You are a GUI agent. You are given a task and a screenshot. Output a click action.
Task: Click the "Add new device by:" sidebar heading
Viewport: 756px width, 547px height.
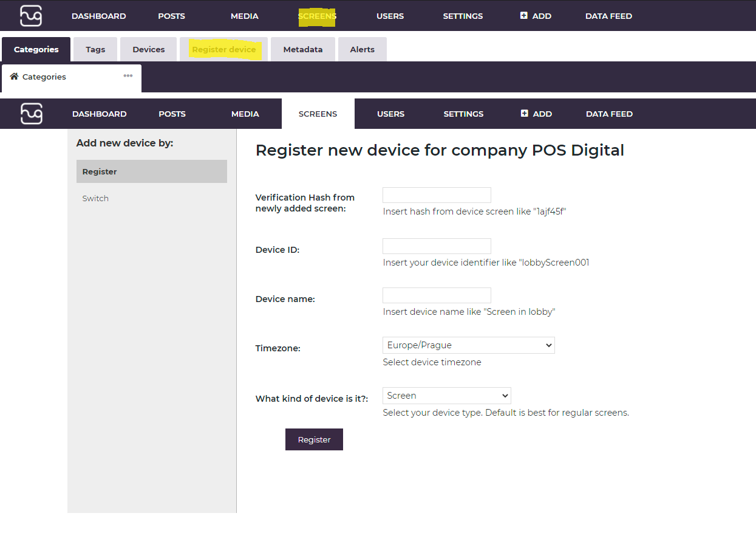124,143
